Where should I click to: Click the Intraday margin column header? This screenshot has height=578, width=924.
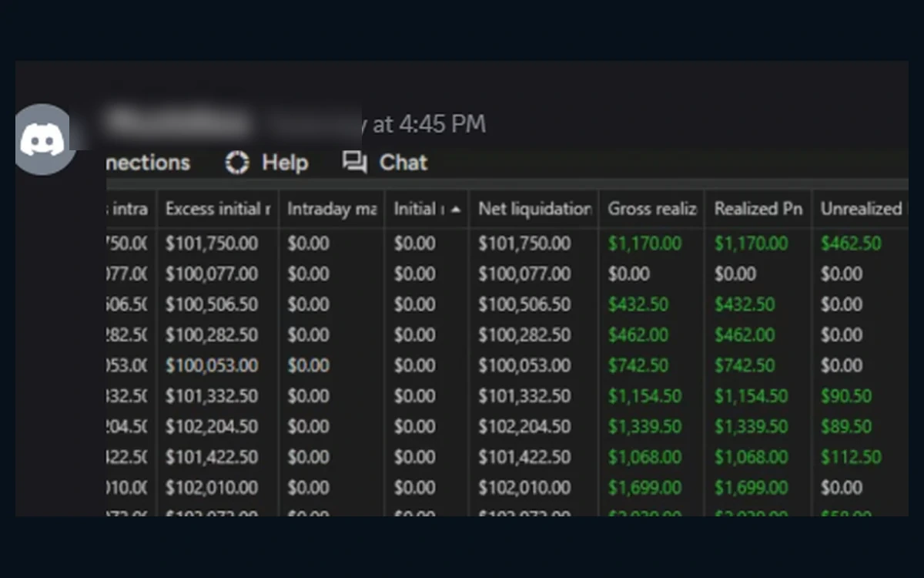coord(332,209)
